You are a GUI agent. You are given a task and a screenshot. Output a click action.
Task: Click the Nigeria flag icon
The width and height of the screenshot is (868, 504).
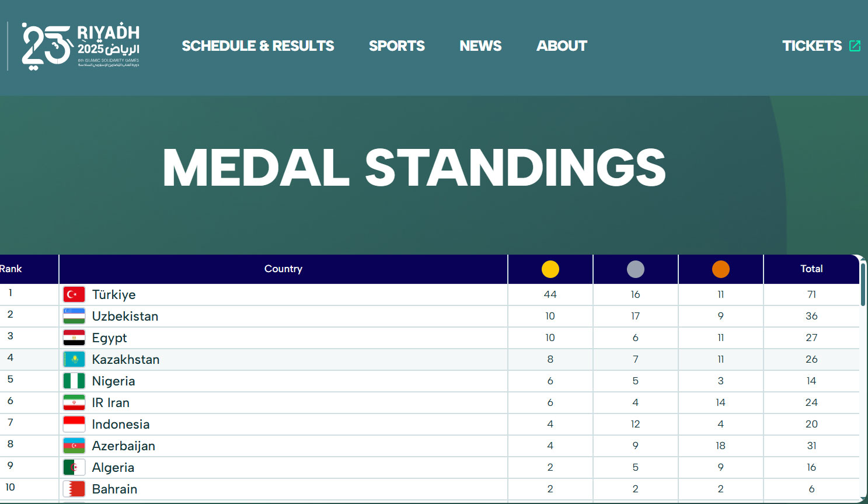74,381
